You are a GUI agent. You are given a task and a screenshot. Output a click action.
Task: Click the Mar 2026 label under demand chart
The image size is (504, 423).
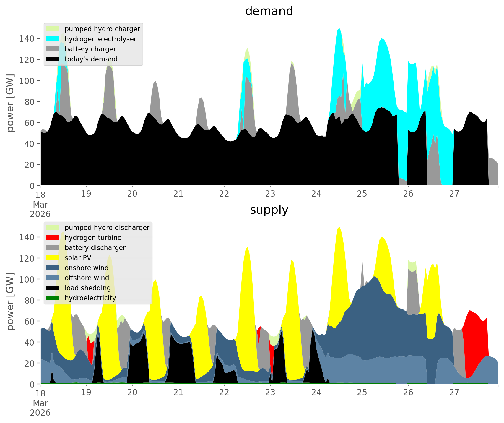click(x=40, y=209)
